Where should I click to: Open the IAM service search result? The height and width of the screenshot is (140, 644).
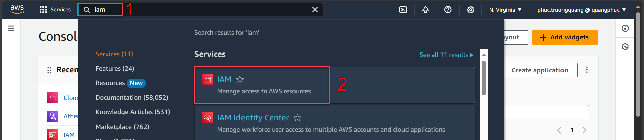(x=262, y=85)
